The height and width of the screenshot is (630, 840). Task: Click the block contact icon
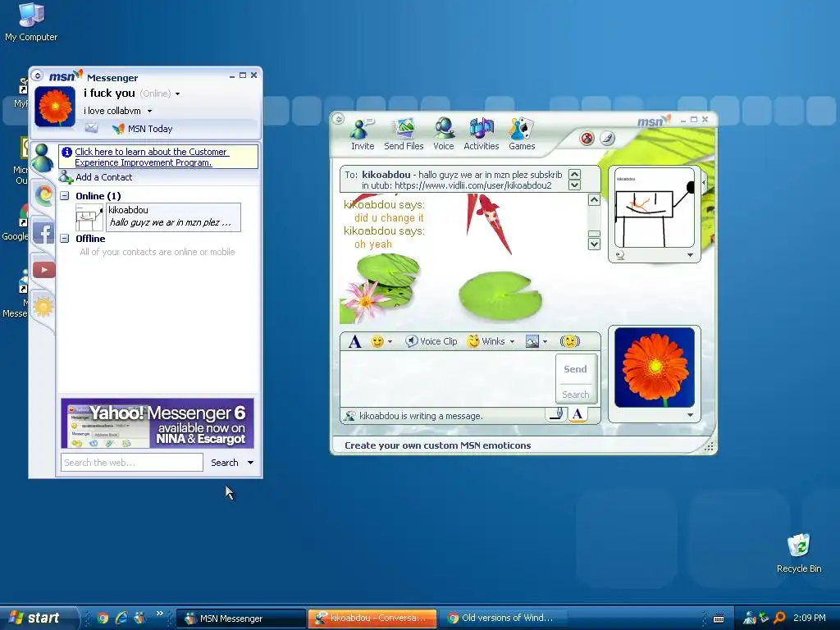click(x=587, y=139)
